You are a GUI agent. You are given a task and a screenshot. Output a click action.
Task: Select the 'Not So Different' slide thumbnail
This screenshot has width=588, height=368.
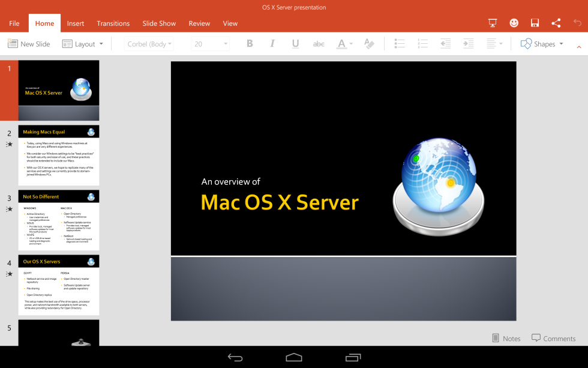(x=58, y=219)
